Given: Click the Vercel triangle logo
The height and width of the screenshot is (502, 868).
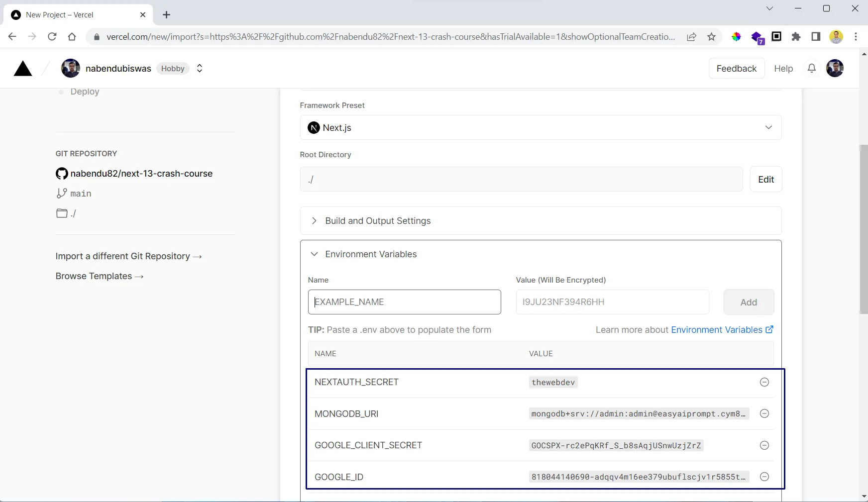Looking at the screenshot, I should tap(23, 69).
